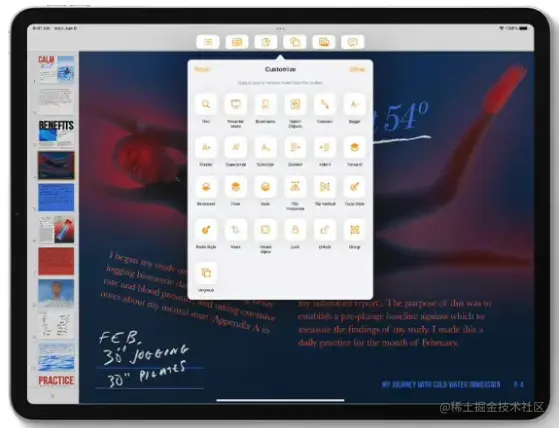The height and width of the screenshot is (428, 559).
Task: Choose the Subscript icon
Action: (265, 147)
